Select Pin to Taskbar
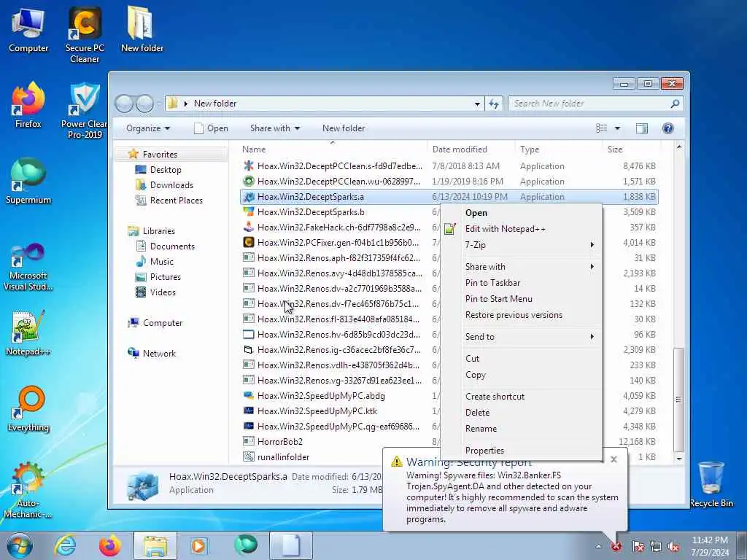 pos(522,283)
